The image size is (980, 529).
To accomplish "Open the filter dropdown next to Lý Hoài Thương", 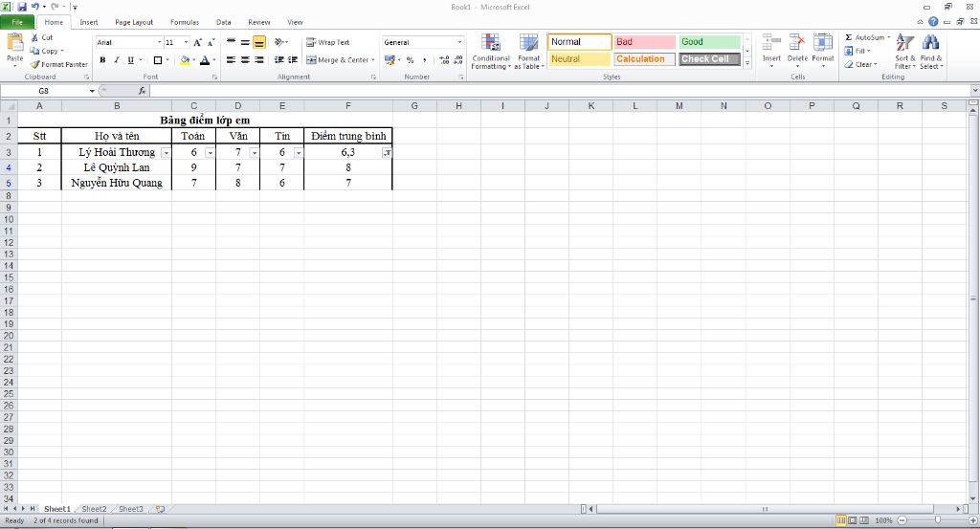I will click(166, 153).
